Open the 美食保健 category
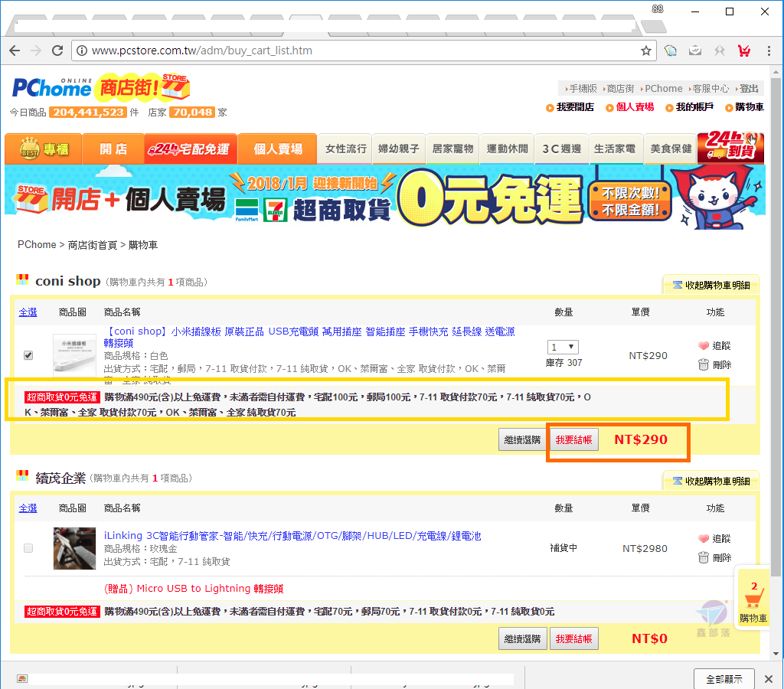The image size is (784, 689). coord(670,149)
